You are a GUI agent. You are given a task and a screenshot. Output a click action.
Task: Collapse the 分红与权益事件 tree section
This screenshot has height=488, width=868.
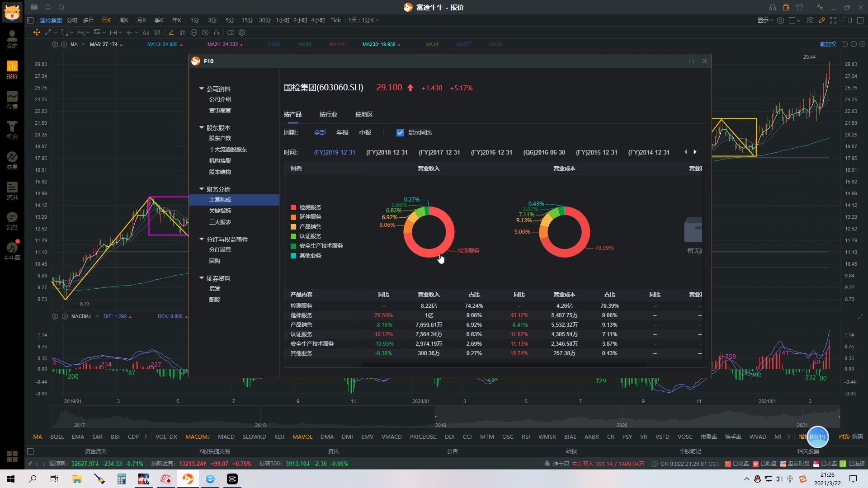point(202,239)
